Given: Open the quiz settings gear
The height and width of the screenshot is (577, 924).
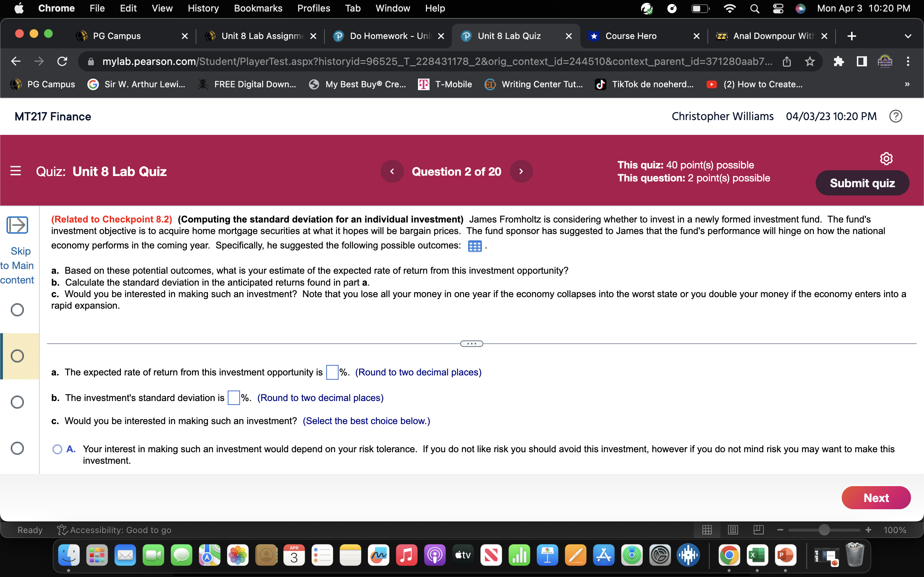Looking at the screenshot, I should (886, 158).
